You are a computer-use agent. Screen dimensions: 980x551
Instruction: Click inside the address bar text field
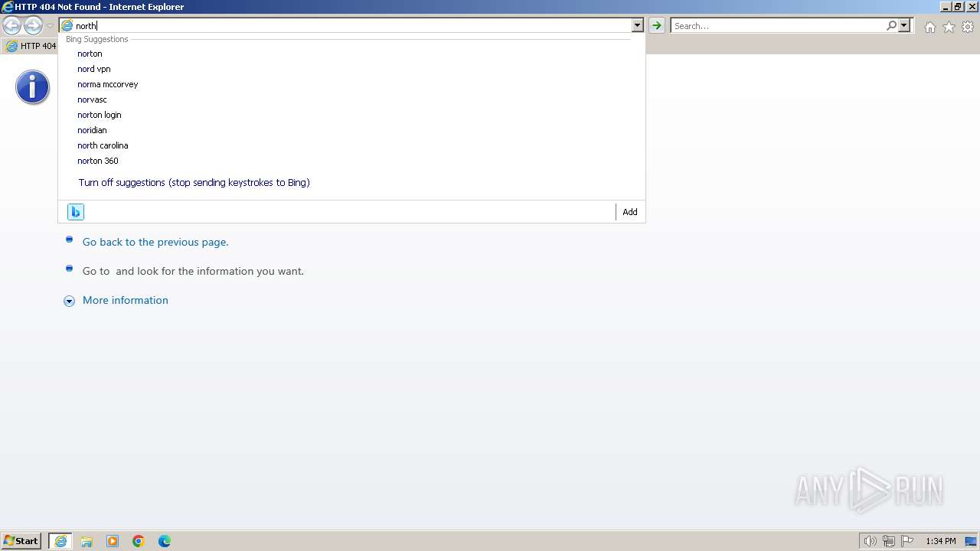352,26
